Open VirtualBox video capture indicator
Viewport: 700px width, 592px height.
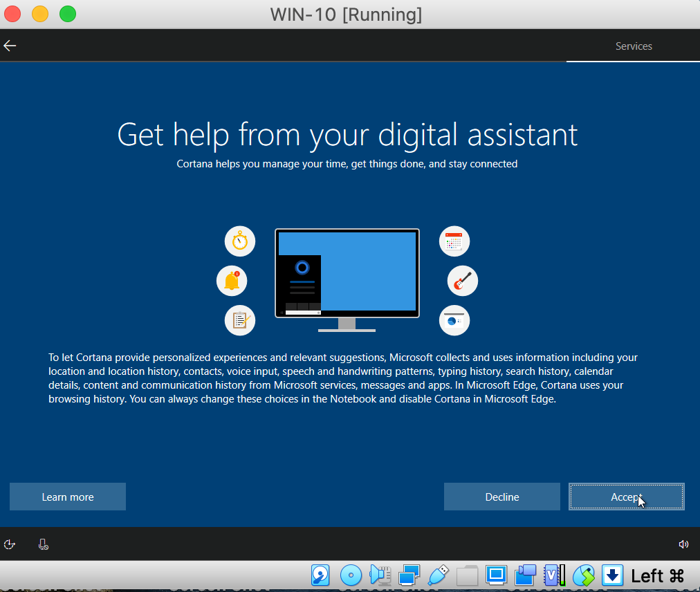tap(526, 575)
